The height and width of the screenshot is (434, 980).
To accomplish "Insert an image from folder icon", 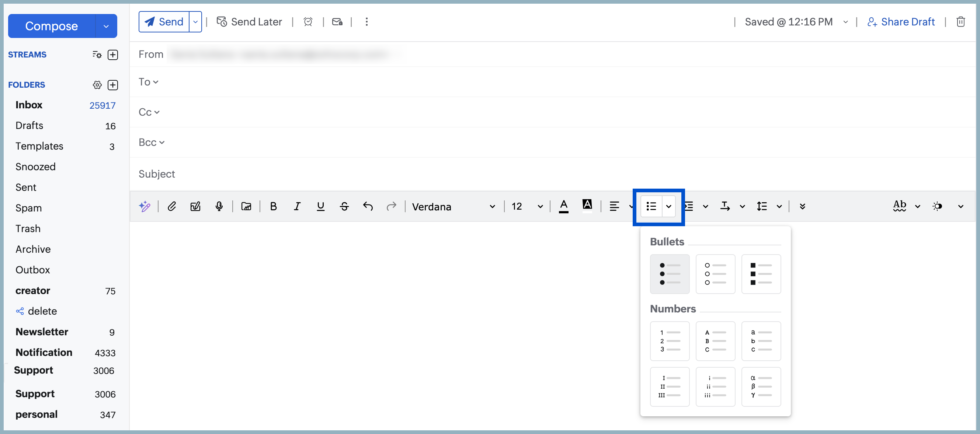I will point(246,206).
